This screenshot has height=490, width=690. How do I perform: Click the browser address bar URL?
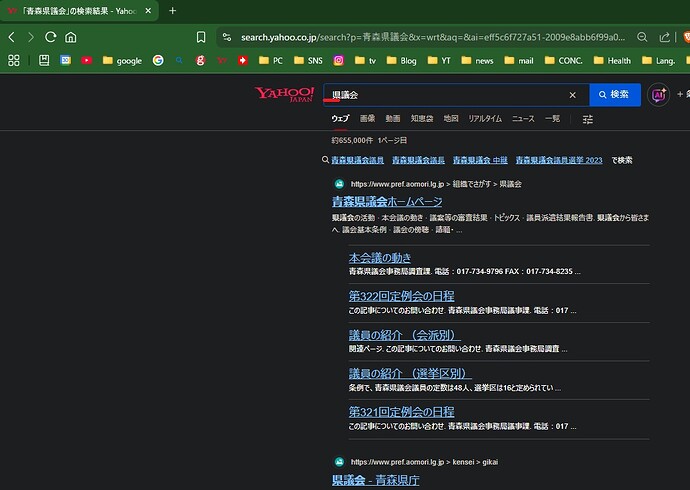point(433,37)
